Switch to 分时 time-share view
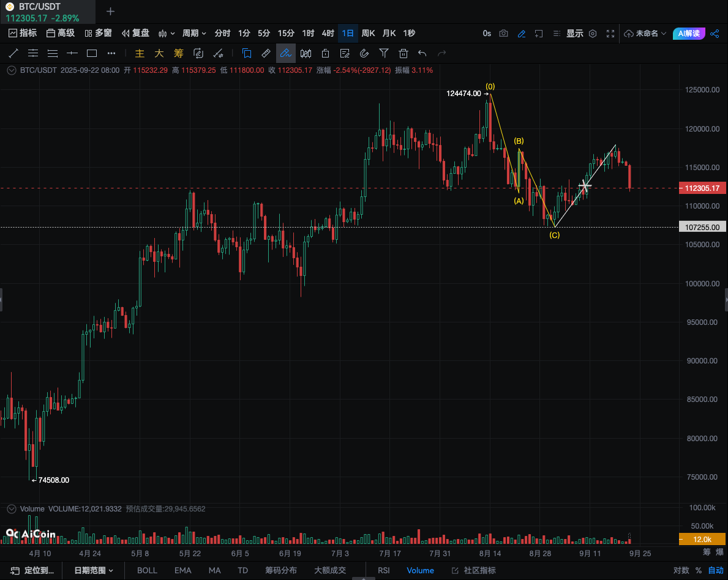728x580 pixels. click(222, 33)
